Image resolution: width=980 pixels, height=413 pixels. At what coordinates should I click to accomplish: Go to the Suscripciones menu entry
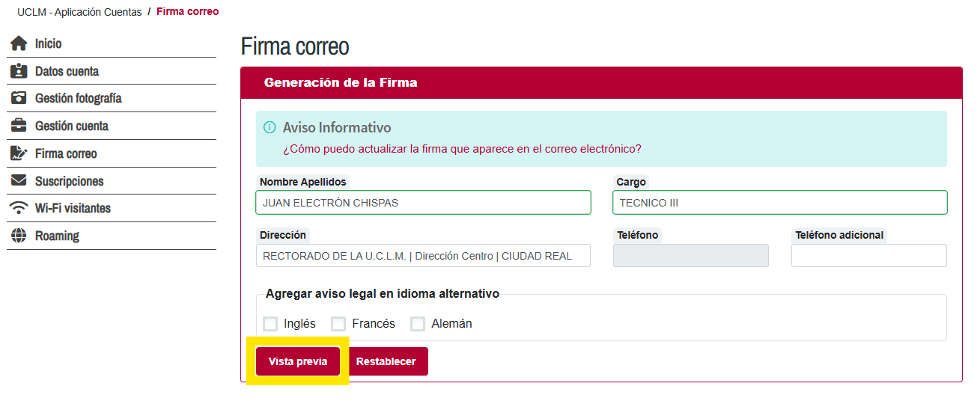[69, 181]
